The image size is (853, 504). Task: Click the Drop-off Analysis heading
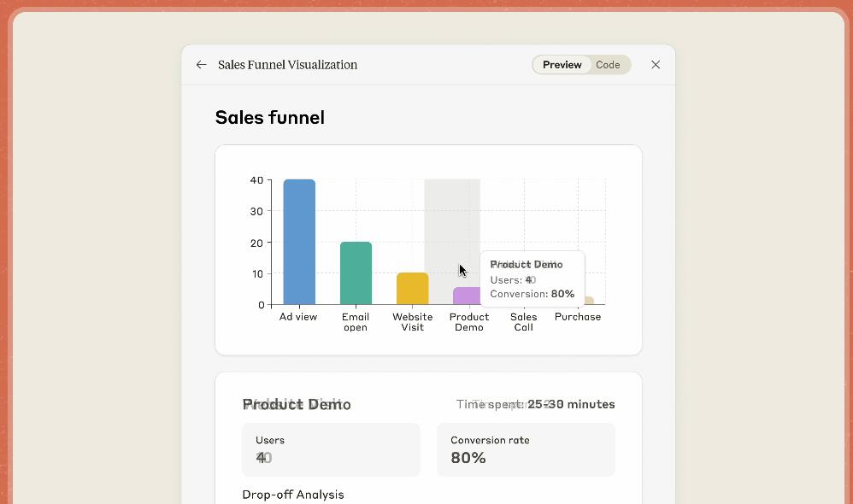point(293,495)
